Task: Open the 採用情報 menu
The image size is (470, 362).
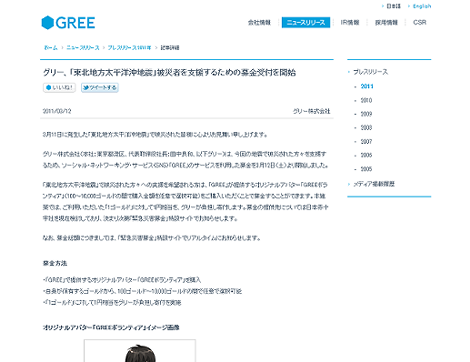Action: coord(386,22)
